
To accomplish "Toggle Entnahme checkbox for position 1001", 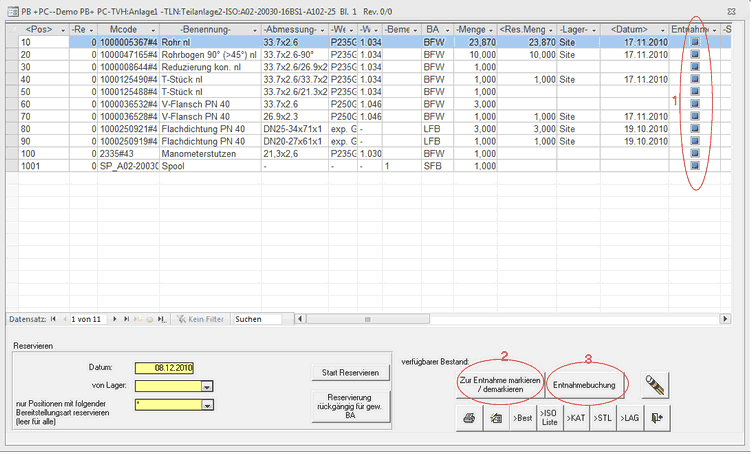I will [696, 165].
